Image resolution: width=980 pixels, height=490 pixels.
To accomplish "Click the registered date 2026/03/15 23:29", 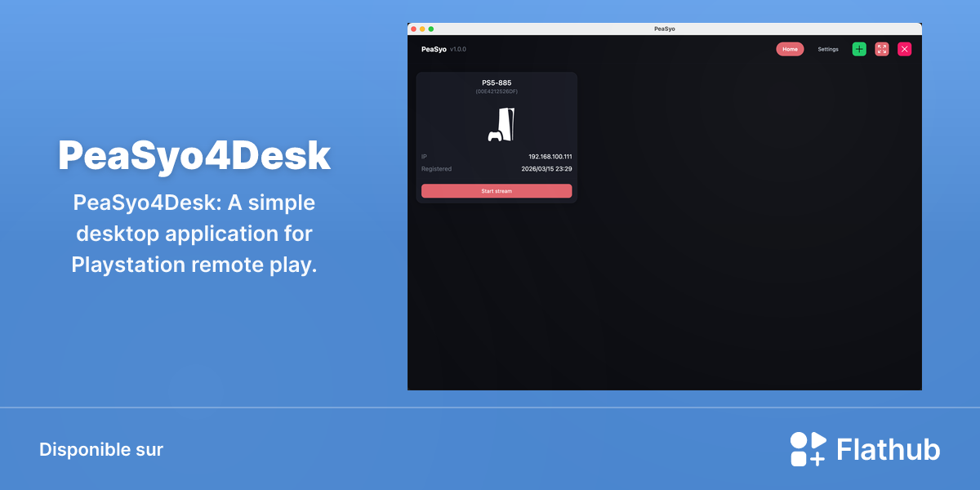I will (x=546, y=169).
